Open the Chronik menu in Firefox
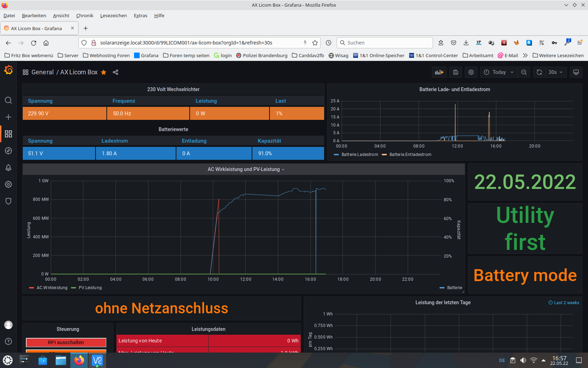 coord(85,15)
